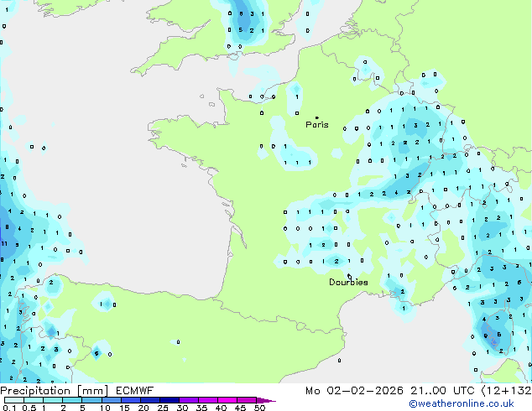Select the legend swatch between 10 and 15
This screenshot has width=532, height=411.
pyautogui.click(x=111, y=400)
